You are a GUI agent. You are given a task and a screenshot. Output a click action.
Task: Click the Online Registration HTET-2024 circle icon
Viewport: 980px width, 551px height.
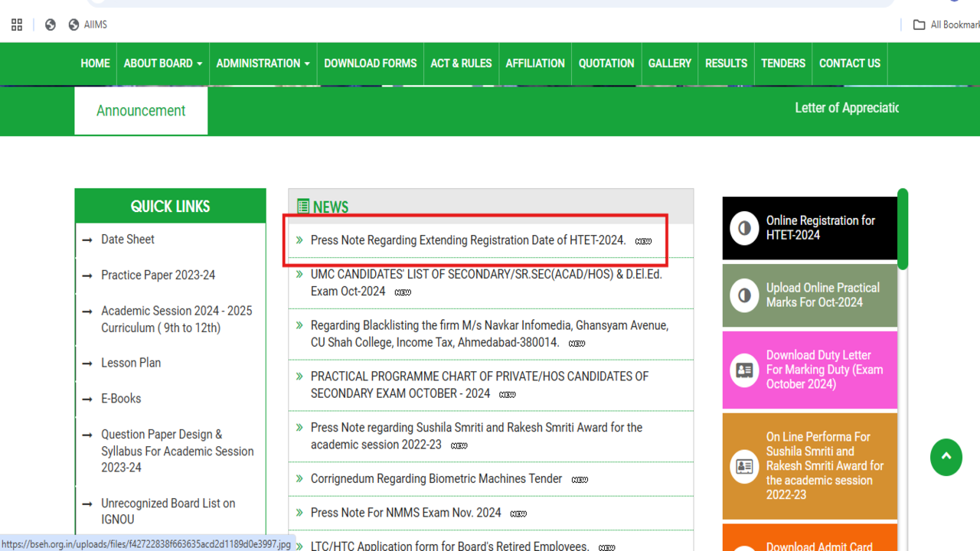[743, 228]
